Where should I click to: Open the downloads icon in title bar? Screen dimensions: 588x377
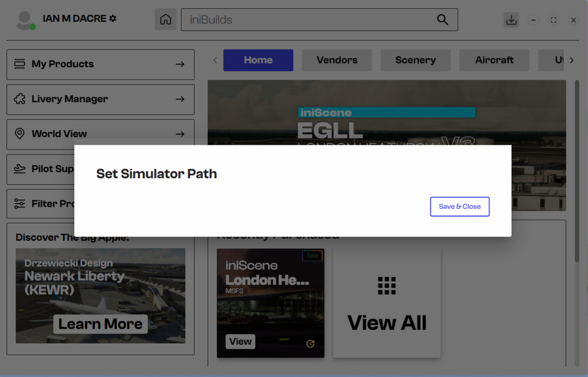(511, 19)
